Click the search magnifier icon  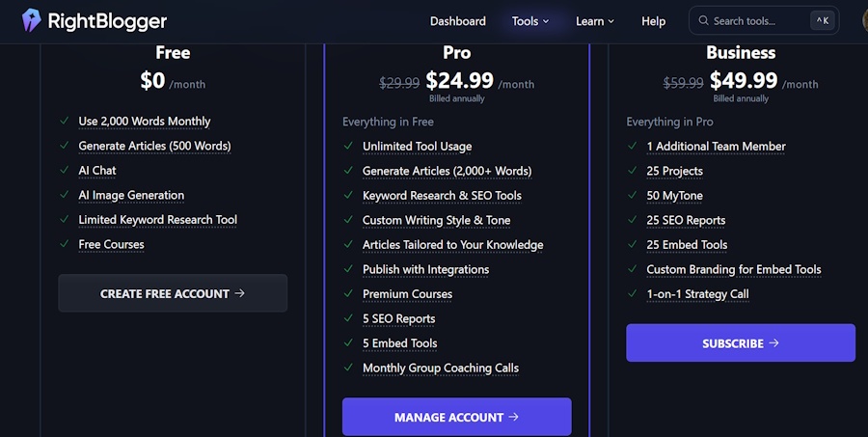coord(703,20)
